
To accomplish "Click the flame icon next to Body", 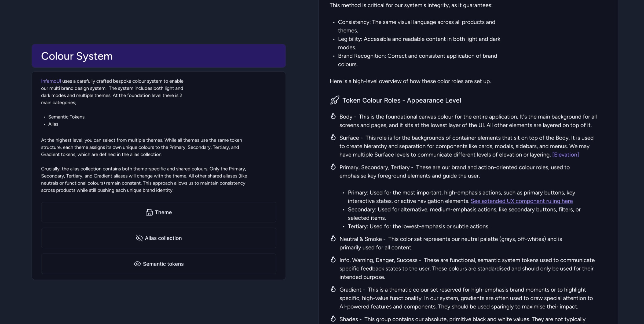I will 333,116.
